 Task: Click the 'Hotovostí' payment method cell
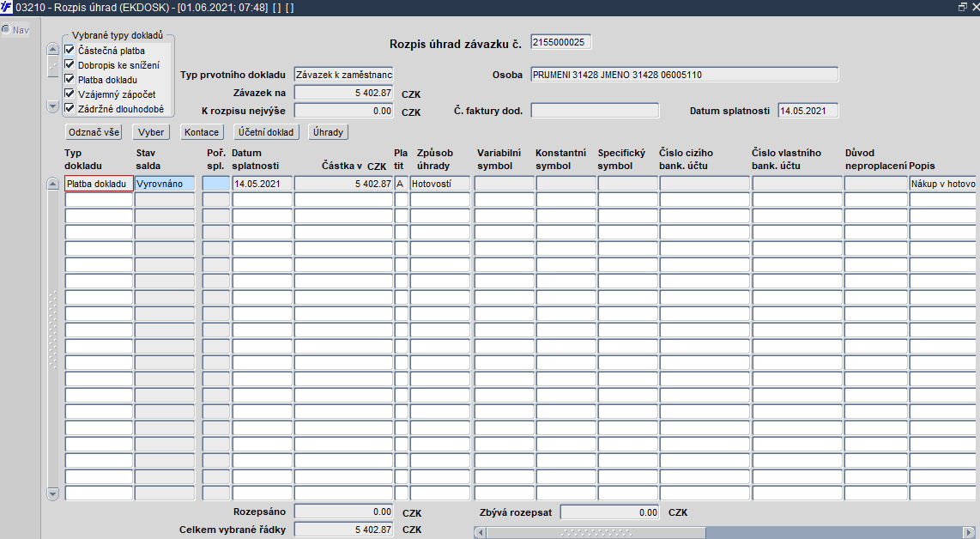(x=440, y=184)
